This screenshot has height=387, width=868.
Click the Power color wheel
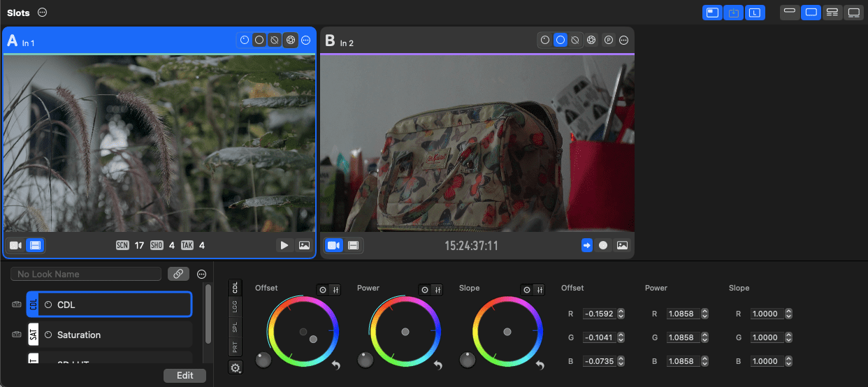point(405,332)
